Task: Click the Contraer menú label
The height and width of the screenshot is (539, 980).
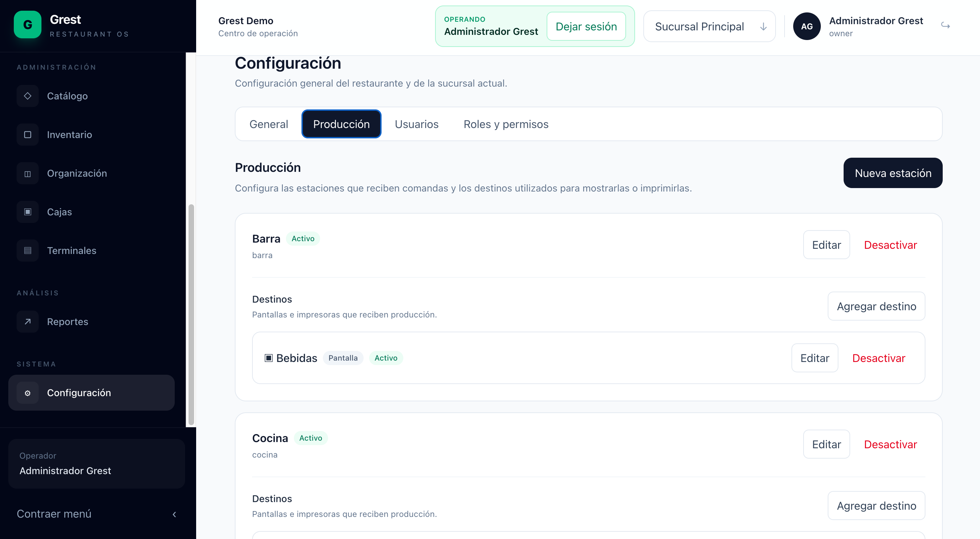Action: (54, 514)
